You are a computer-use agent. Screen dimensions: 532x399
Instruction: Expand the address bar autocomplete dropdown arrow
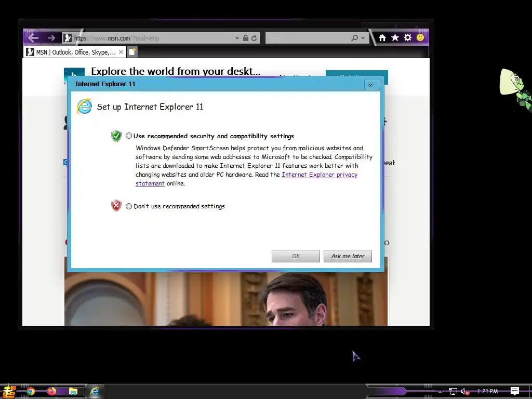point(237,38)
